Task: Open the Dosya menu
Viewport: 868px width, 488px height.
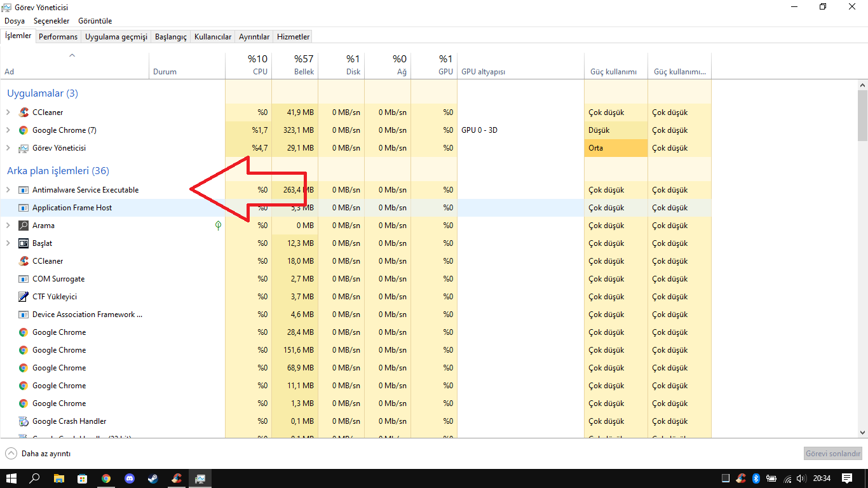Action: (15, 21)
